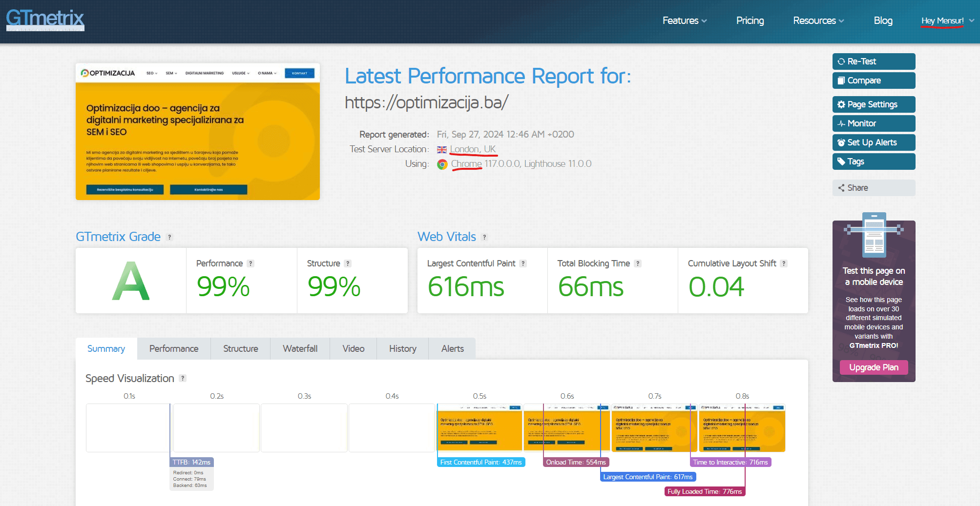Viewport: 980px width, 506px height.
Task: Switch to the Waterfall tab
Action: coord(300,348)
